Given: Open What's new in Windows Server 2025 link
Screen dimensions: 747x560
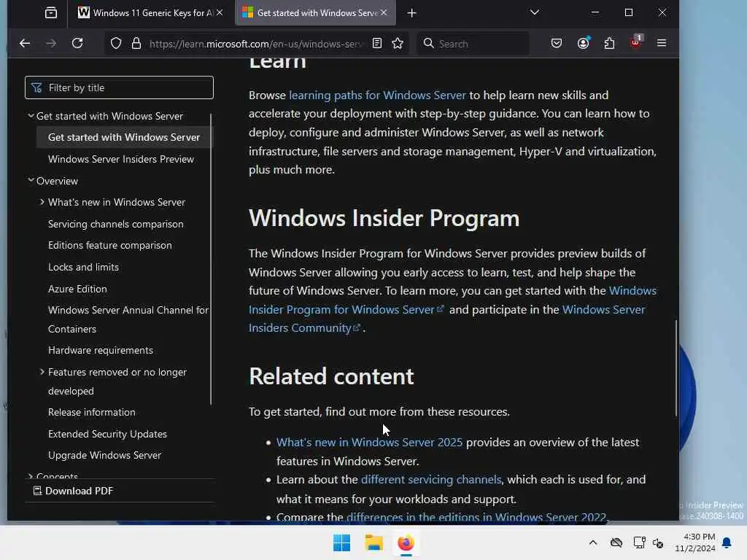Looking at the screenshot, I should point(369,443).
